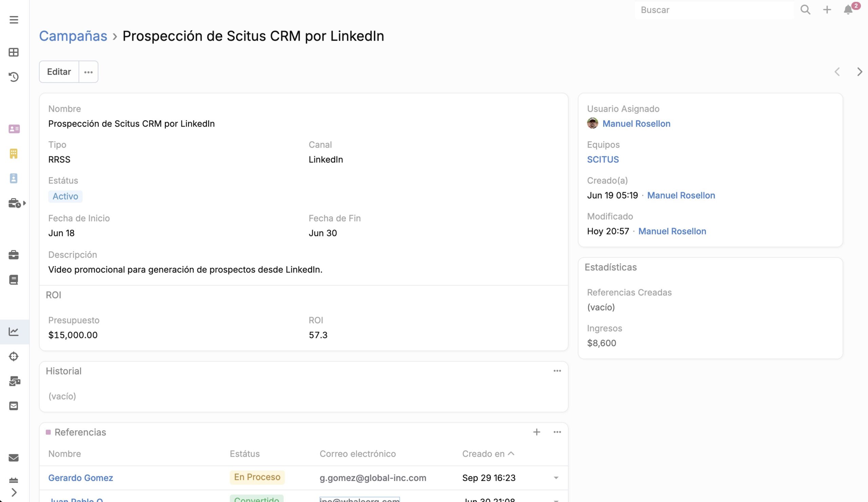The width and height of the screenshot is (868, 502).
Task: Open Gerardo Gomez row actions caret
Action: pyautogui.click(x=556, y=478)
